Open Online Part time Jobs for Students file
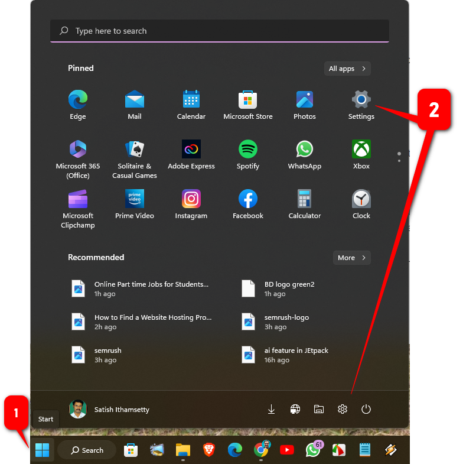The height and width of the screenshot is (464, 476). 141,288
